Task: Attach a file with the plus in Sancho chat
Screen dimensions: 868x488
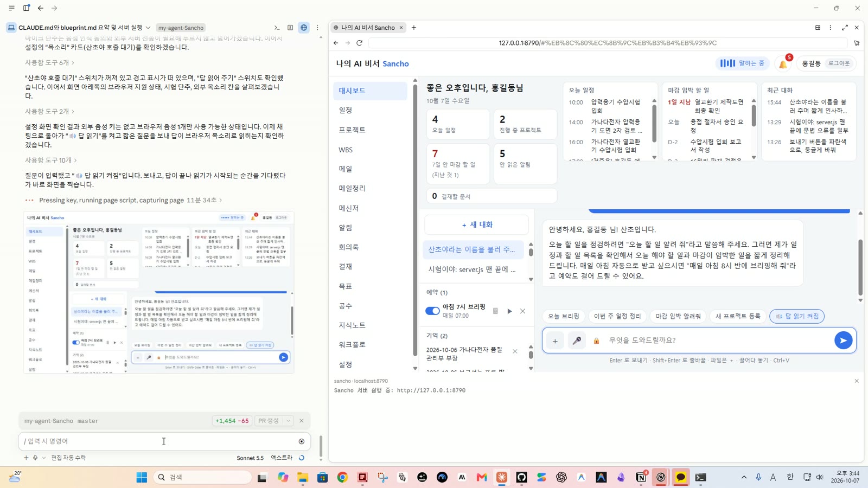Action: tap(555, 341)
